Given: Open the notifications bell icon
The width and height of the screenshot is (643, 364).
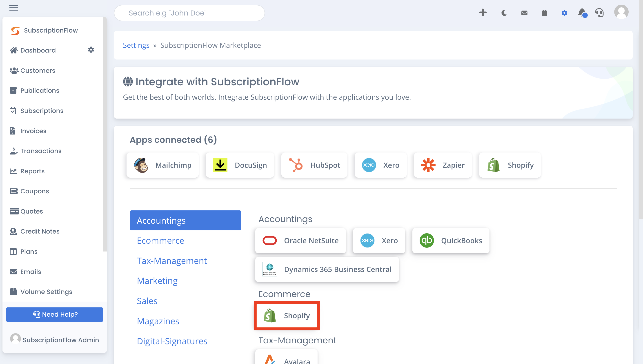Looking at the screenshot, I should [583, 13].
